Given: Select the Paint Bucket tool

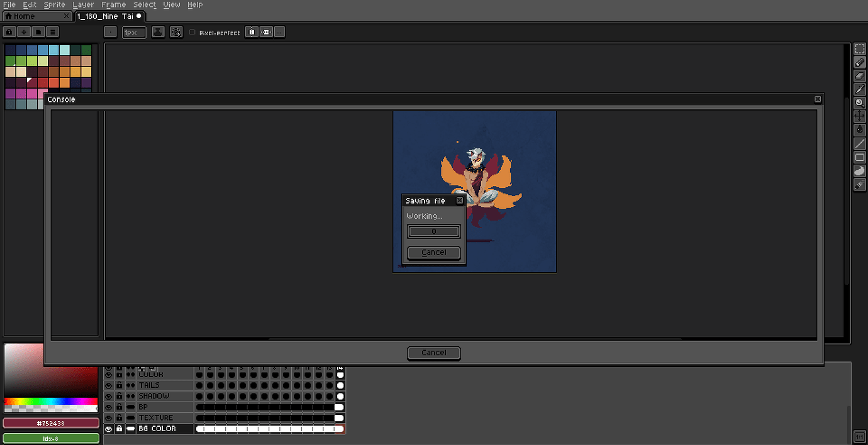Looking at the screenshot, I should (860, 130).
